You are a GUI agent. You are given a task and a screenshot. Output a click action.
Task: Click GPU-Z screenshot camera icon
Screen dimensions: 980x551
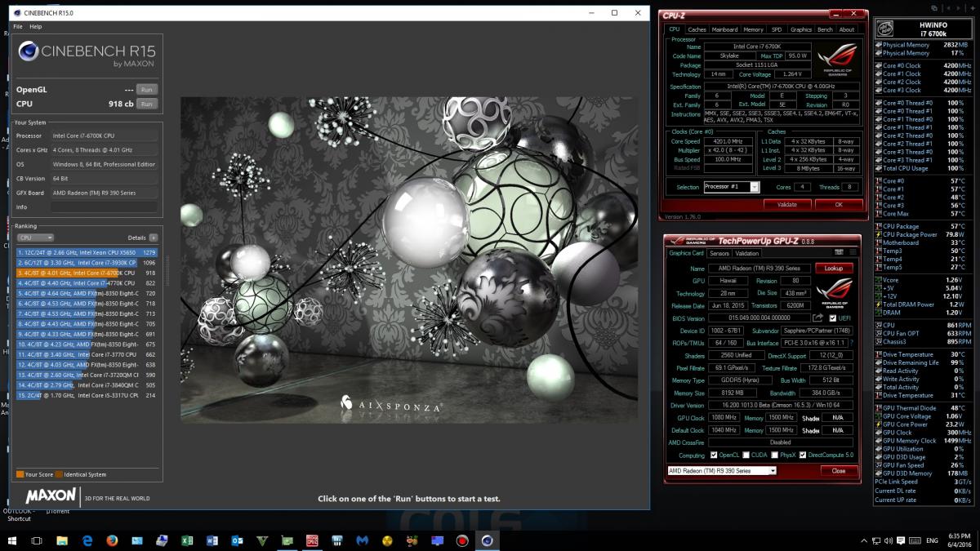[x=839, y=252]
